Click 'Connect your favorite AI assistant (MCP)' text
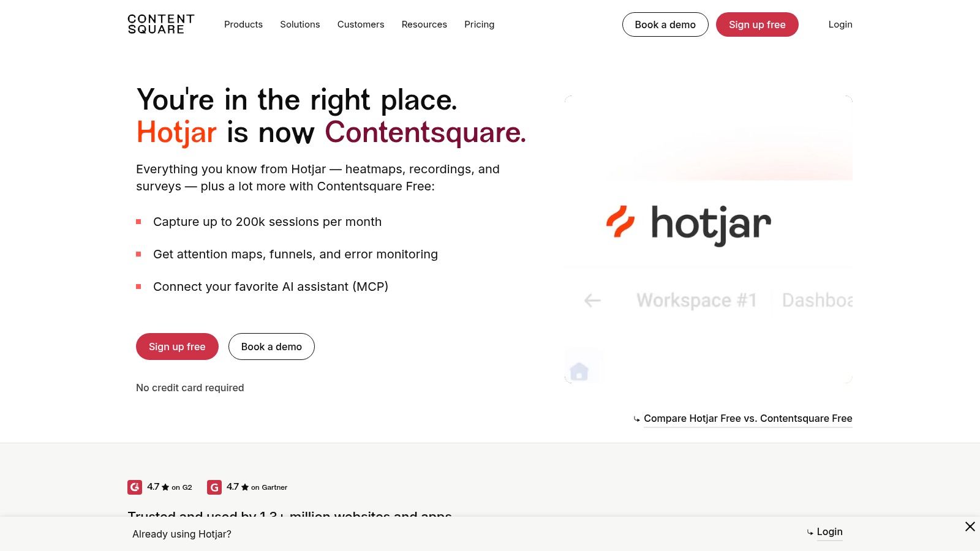The image size is (980, 551). tap(271, 287)
